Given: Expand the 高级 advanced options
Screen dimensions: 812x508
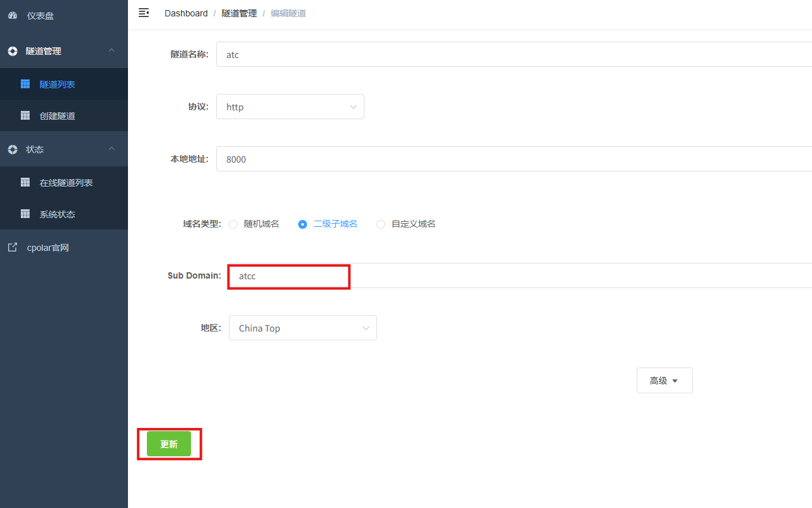Looking at the screenshot, I should (x=664, y=381).
